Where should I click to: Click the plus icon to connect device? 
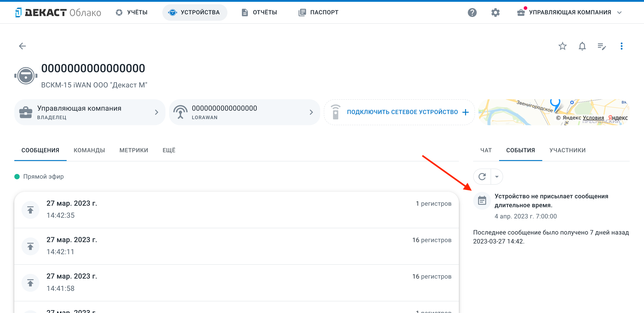[x=466, y=112]
